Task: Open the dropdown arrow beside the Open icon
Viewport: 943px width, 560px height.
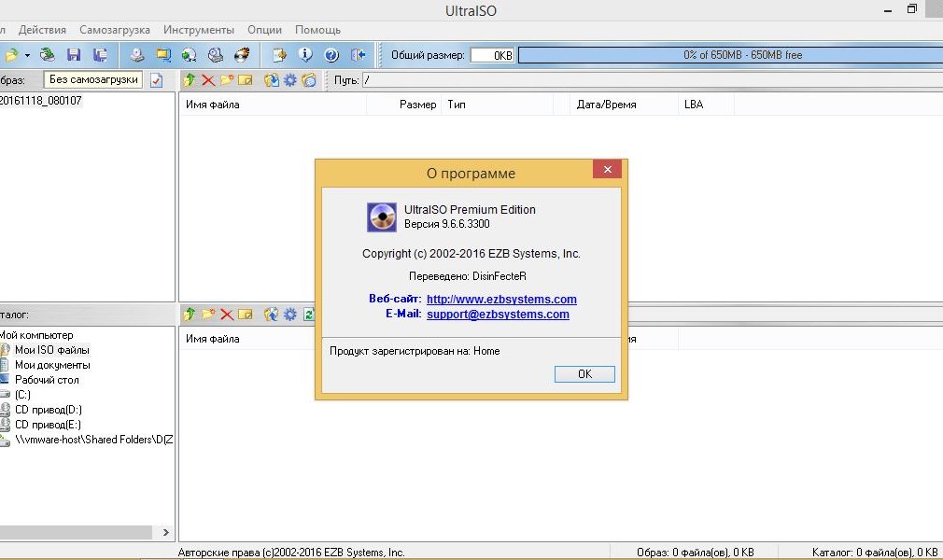Action: pos(27,55)
